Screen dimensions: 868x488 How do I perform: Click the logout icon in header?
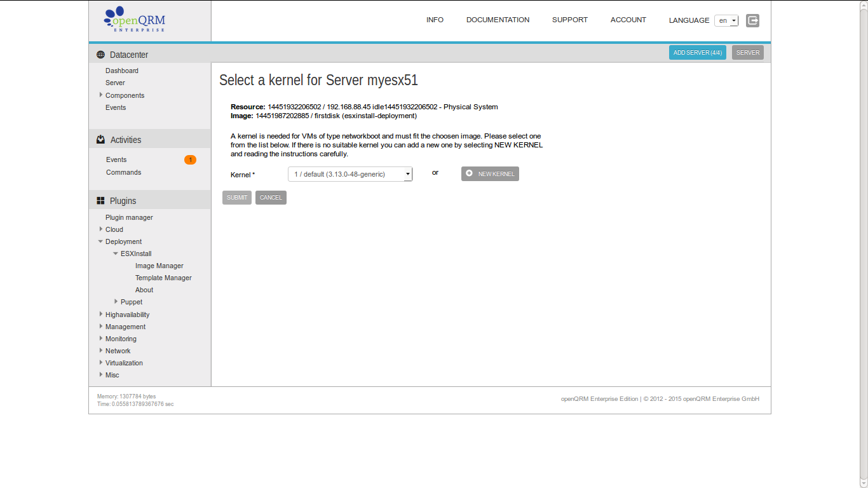coord(752,20)
